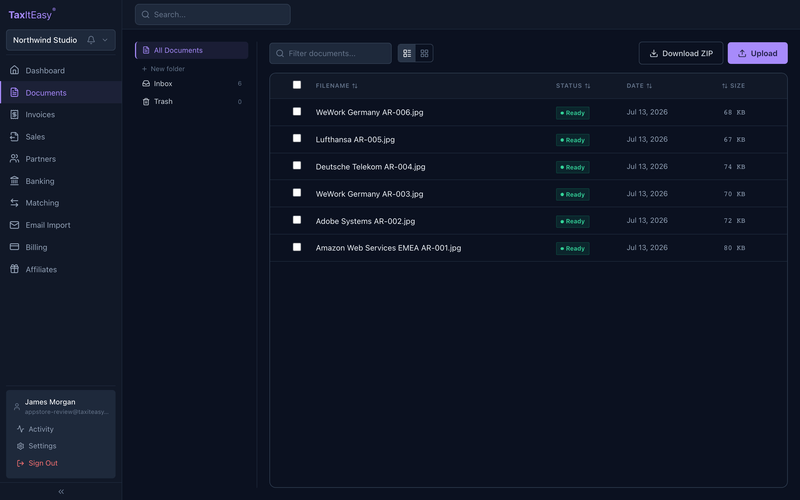The height and width of the screenshot is (500, 800).
Task: Click the Download ZIP button
Action: (681, 53)
